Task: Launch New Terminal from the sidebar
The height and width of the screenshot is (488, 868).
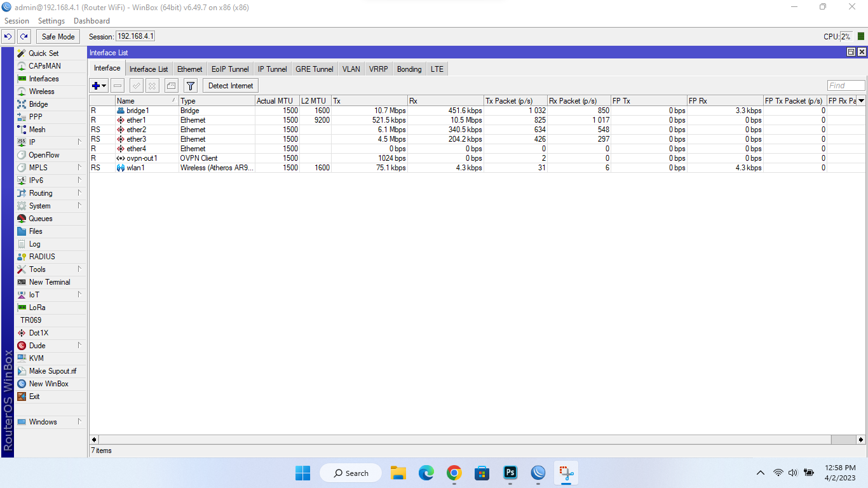Action: pos(51,282)
